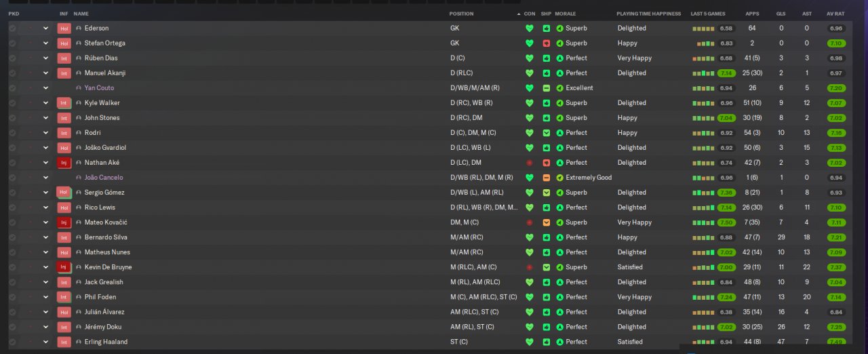
Task: Open the dropdown chevron for Stefan Ortega
Action: point(46,43)
